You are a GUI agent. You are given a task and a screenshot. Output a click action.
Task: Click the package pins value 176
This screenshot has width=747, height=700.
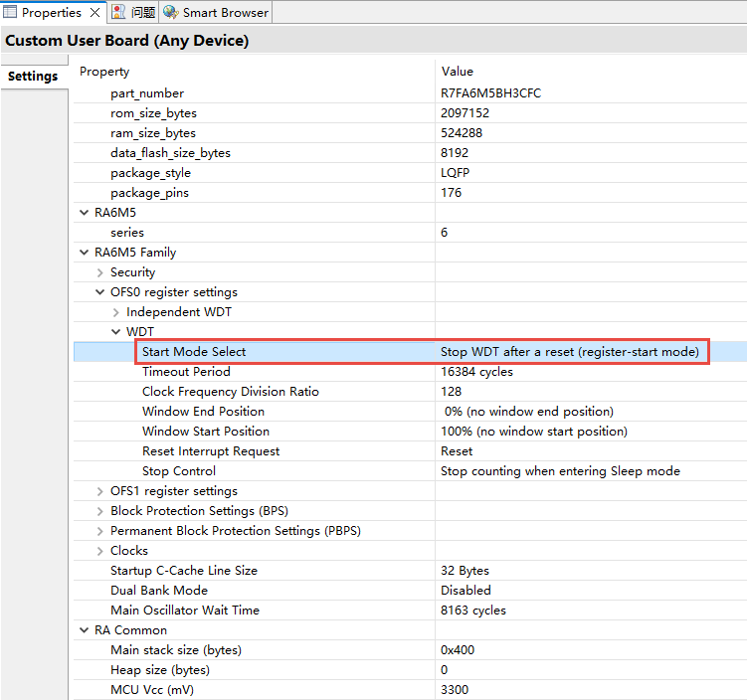click(451, 193)
